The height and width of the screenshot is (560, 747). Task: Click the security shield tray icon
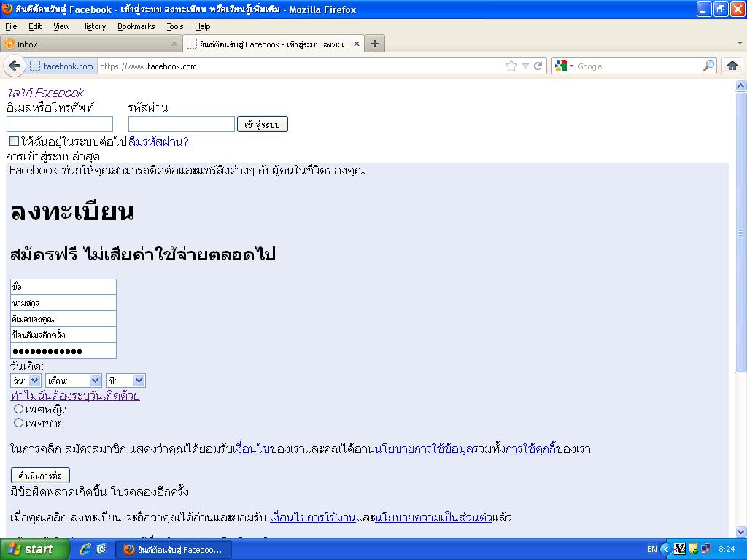693,549
